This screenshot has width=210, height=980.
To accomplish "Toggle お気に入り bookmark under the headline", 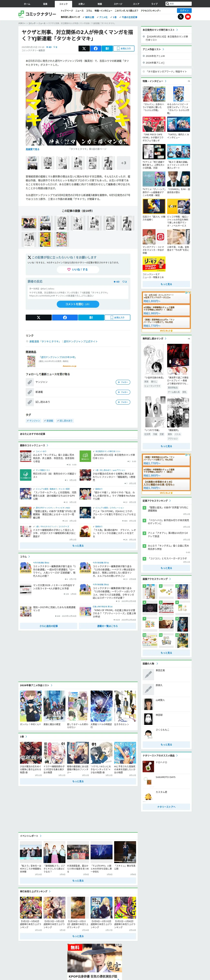I will [x=124, y=48].
